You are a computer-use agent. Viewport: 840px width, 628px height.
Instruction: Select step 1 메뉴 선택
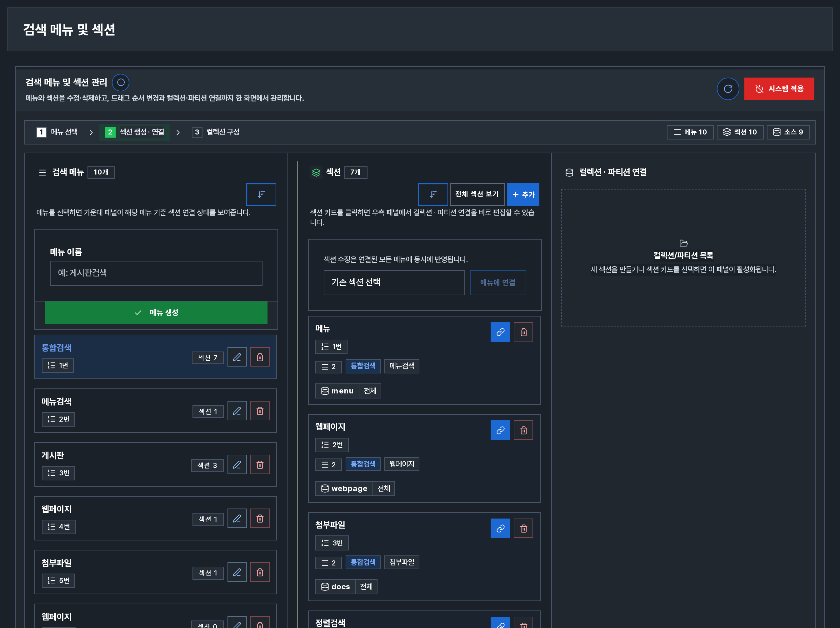coord(57,132)
